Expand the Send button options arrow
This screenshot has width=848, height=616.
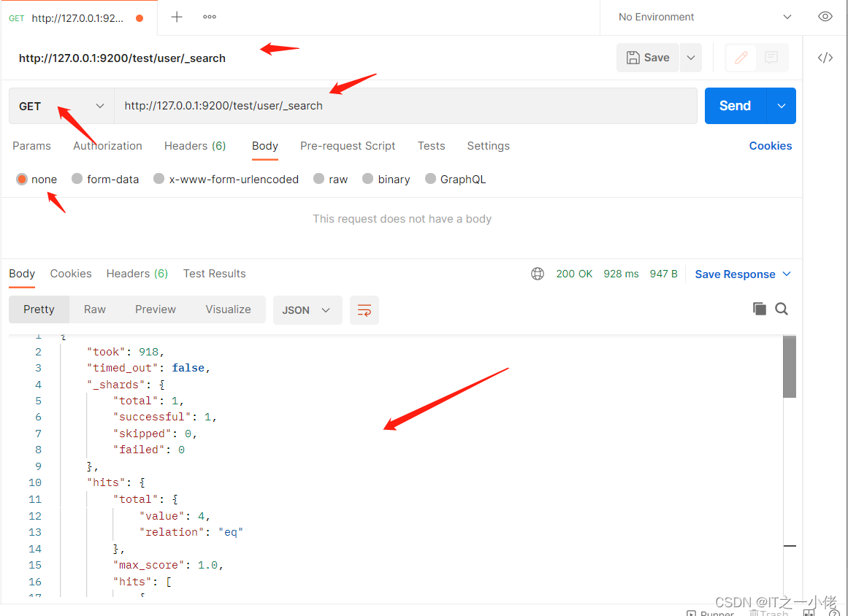tap(781, 106)
